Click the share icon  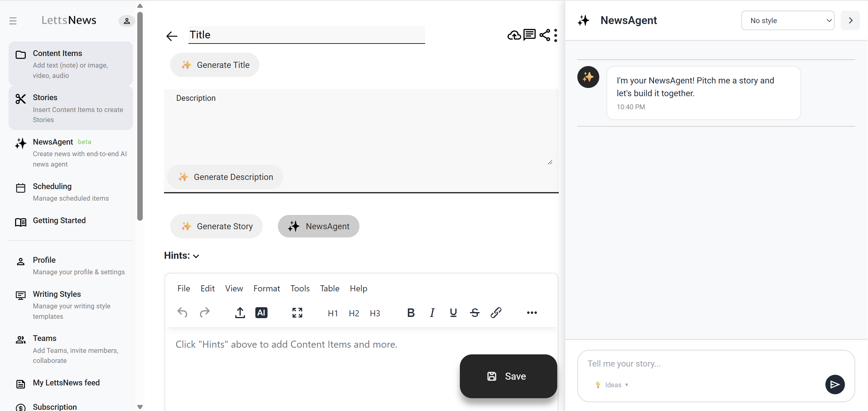544,35
